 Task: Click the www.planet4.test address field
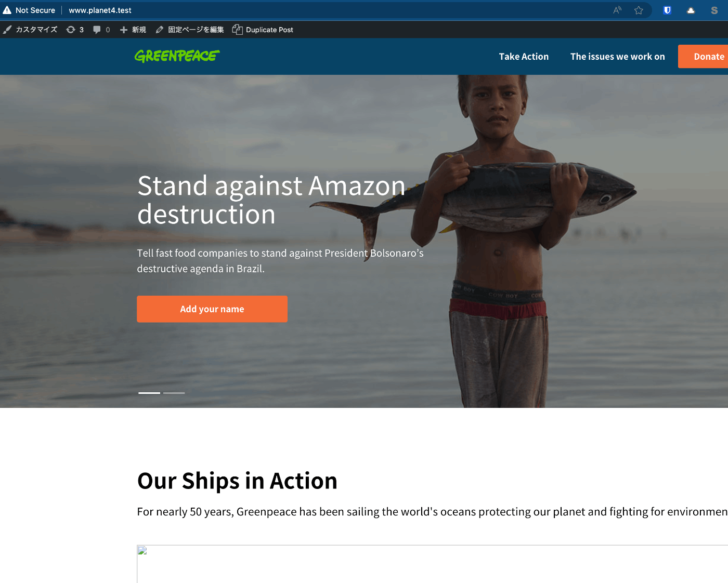[100, 10]
